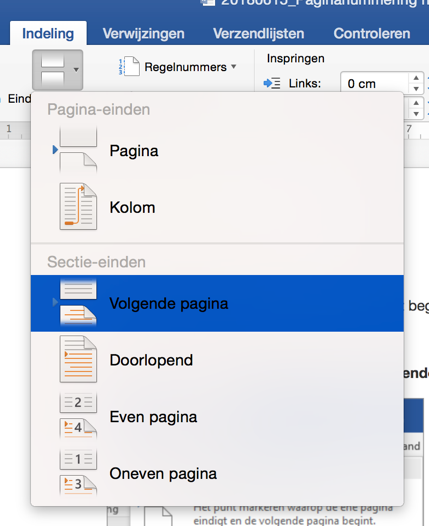Click the Links indent icon
This screenshot has width=429, height=526.
tap(272, 83)
